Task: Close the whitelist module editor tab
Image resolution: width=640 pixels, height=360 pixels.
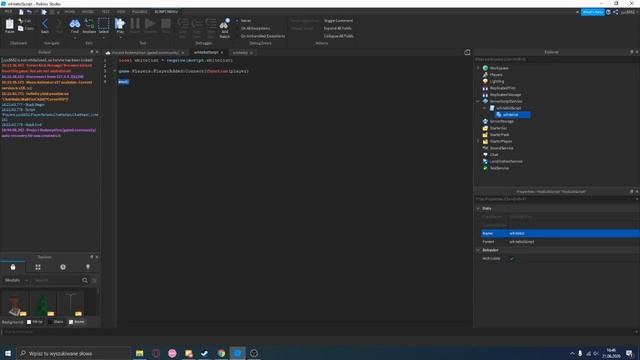Action: point(251,53)
